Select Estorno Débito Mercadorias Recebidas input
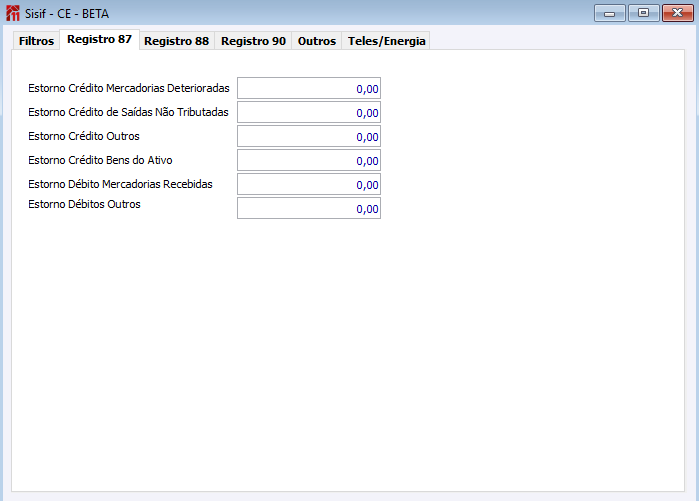 coord(309,185)
